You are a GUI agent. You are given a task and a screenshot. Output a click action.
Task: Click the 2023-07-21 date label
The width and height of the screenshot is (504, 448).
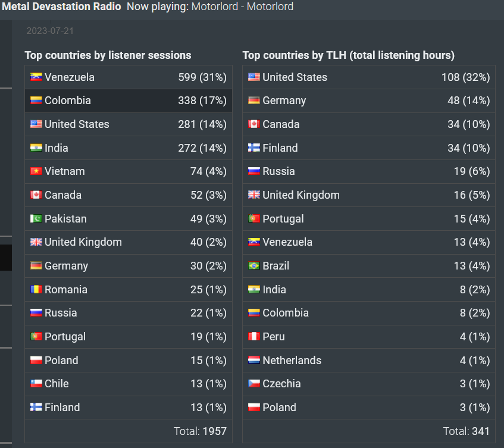click(50, 31)
